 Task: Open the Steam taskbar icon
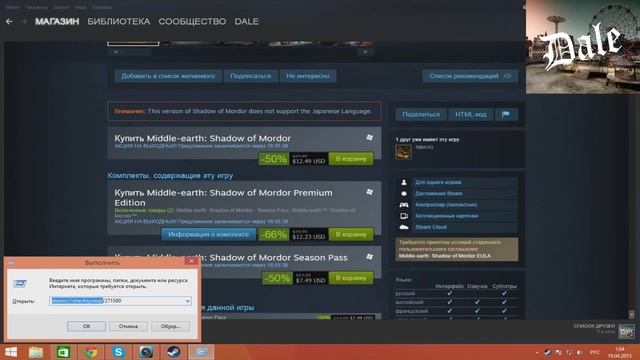click(173, 352)
